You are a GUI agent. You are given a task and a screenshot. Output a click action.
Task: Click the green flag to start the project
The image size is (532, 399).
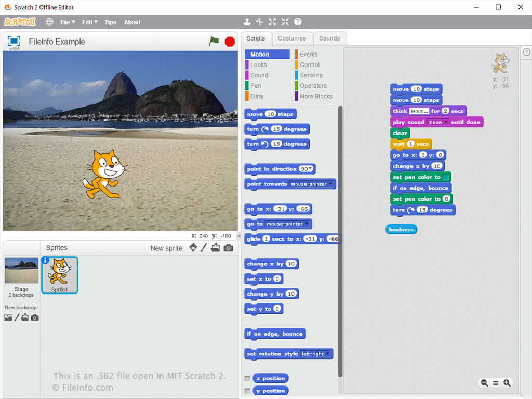click(x=214, y=42)
